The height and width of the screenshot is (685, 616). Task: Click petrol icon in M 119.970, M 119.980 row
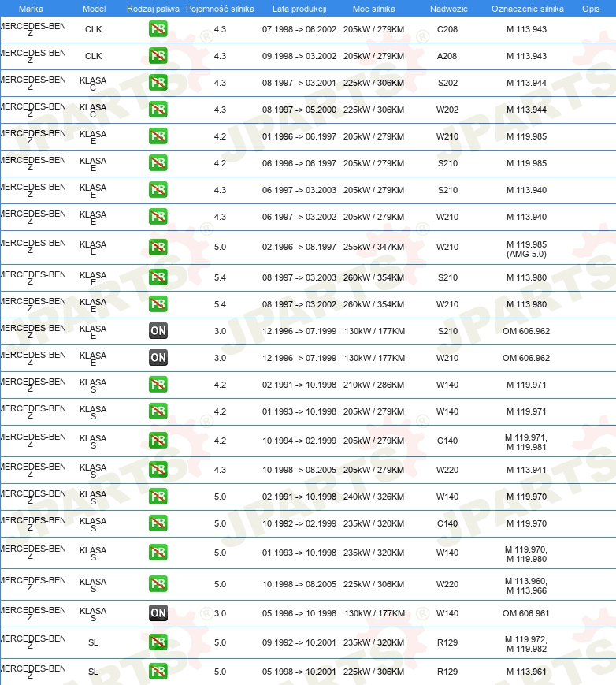pyautogui.click(x=158, y=553)
